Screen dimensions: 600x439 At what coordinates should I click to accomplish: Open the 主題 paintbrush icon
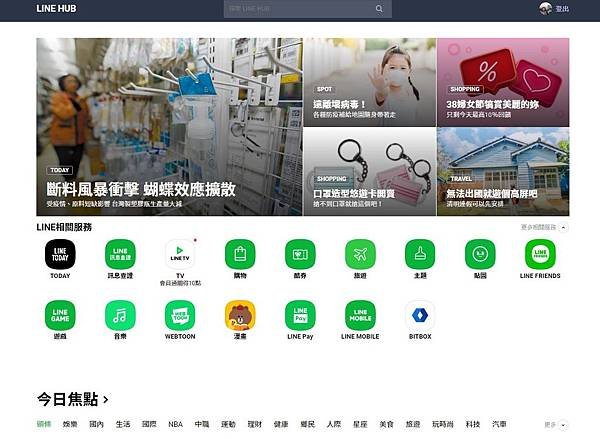click(420, 255)
